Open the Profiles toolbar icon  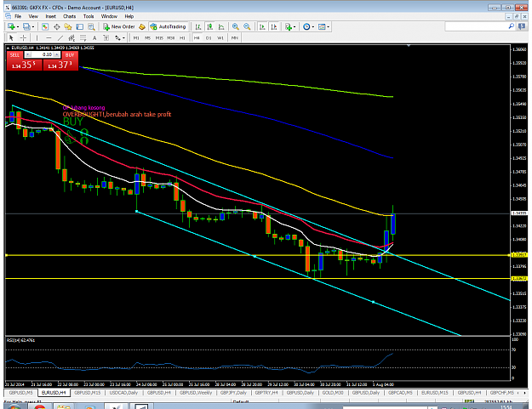(x=26, y=26)
